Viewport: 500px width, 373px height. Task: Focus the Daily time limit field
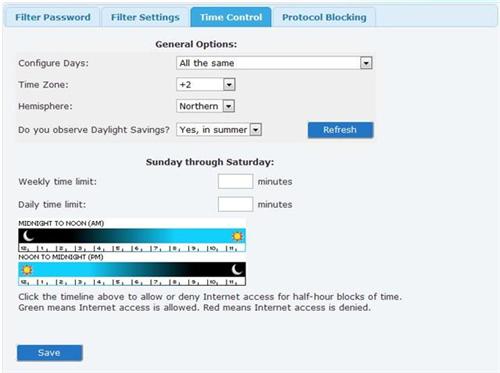tap(235, 204)
